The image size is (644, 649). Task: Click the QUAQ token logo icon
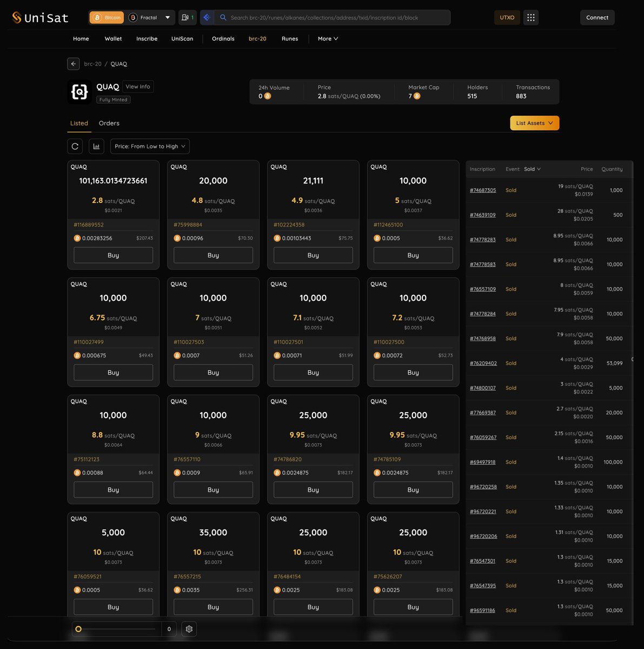(x=79, y=92)
